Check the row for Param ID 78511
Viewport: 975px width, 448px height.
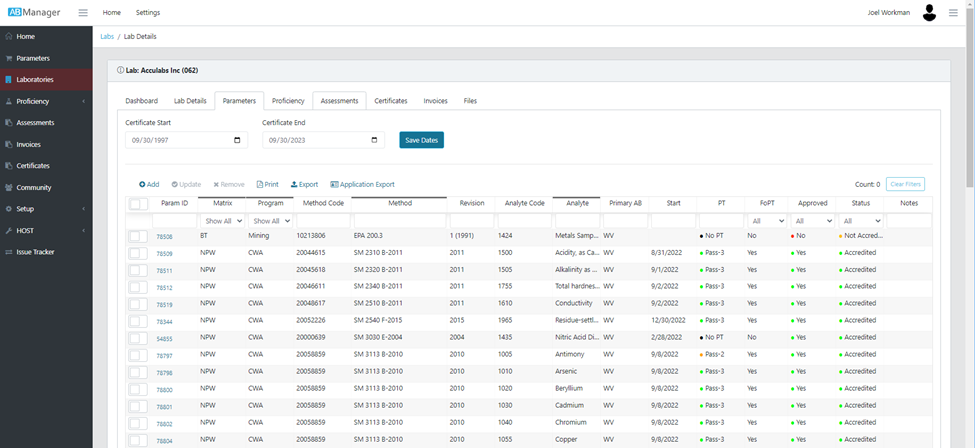point(139,270)
